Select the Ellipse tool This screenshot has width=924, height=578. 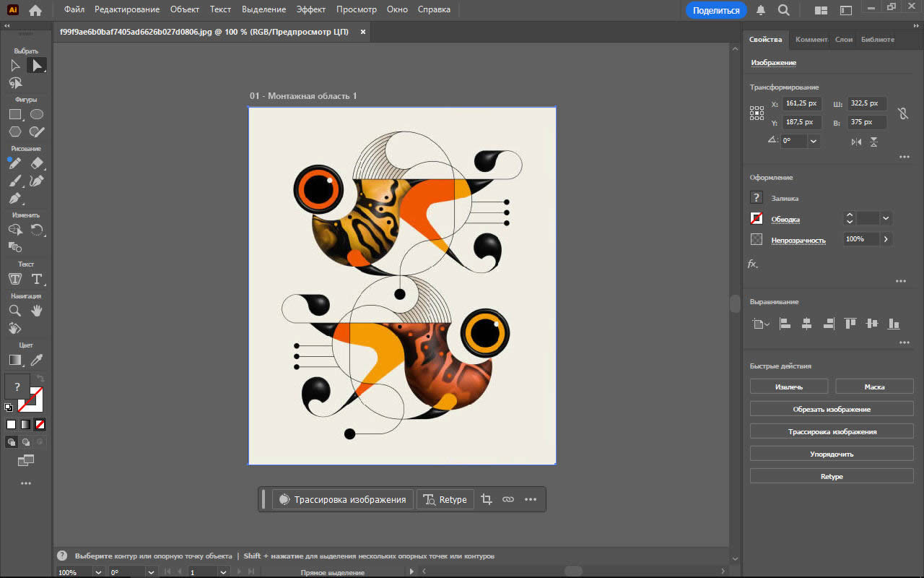pyautogui.click(x=37, y=114)
